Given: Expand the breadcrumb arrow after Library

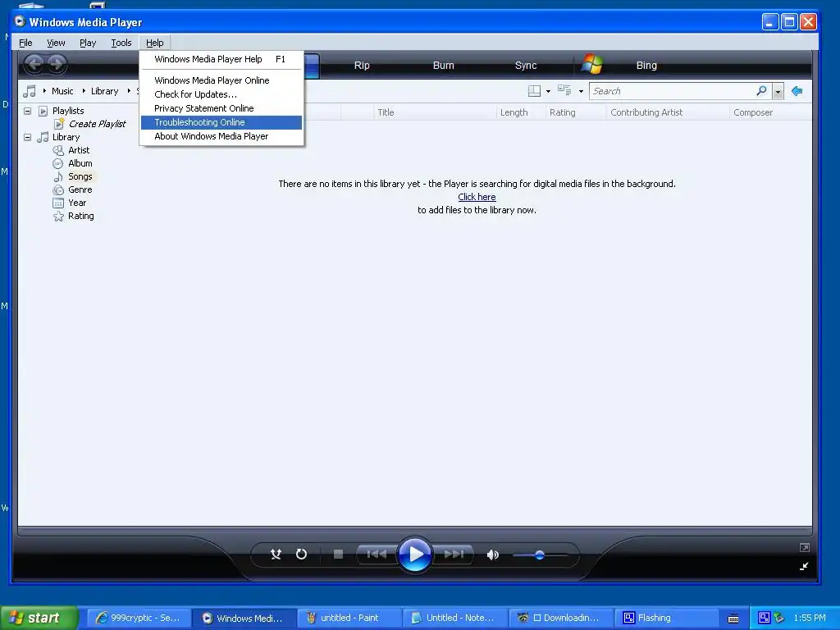Looking at the screenshot, I should pyautogui.click(x=129, y=91).
